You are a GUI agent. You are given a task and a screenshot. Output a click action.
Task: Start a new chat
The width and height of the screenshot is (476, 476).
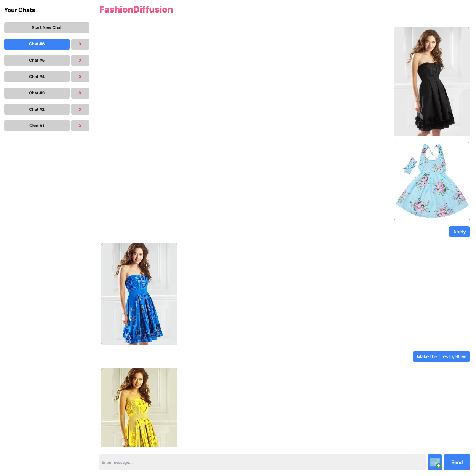coord(46,27)
